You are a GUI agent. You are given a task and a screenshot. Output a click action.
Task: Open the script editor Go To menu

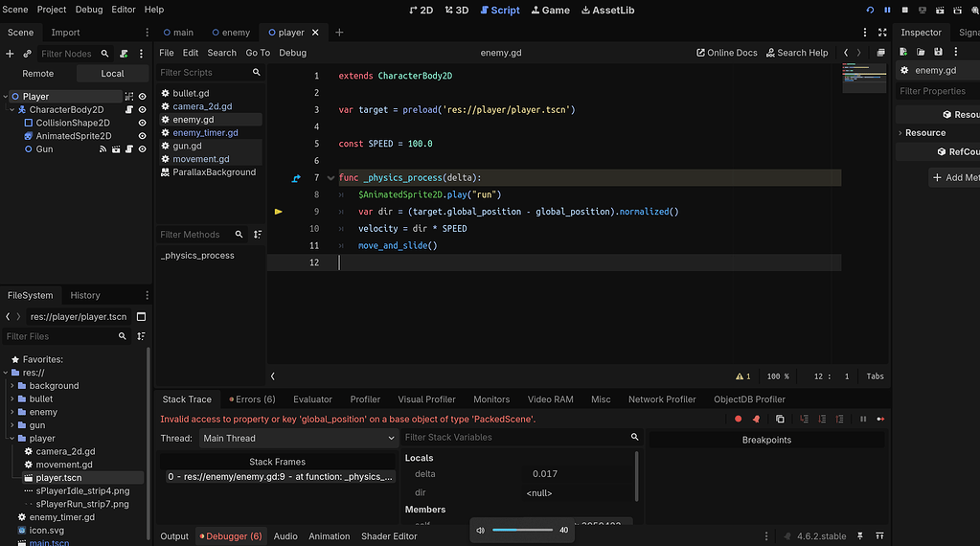pos(258,53)
